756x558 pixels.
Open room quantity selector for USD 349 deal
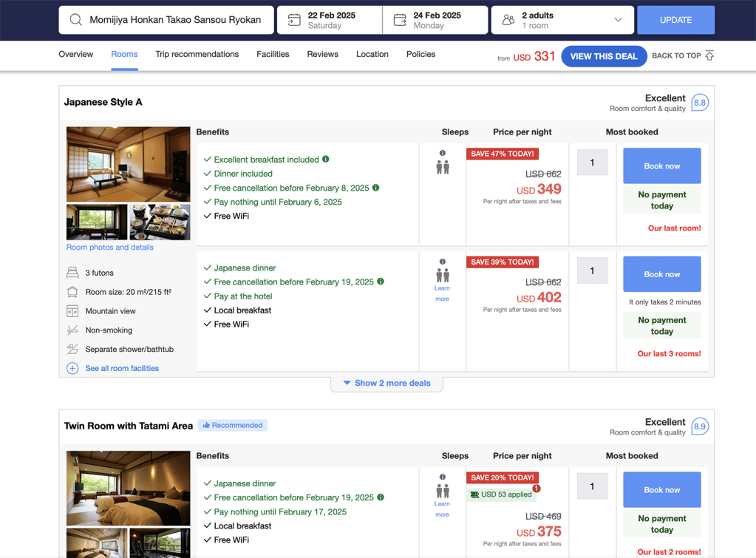[592, 163]
